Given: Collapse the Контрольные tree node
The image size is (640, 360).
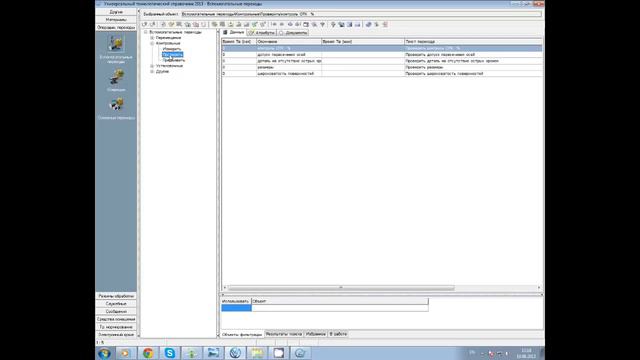Looking at the screenshot, I should [x=152, y=43].
